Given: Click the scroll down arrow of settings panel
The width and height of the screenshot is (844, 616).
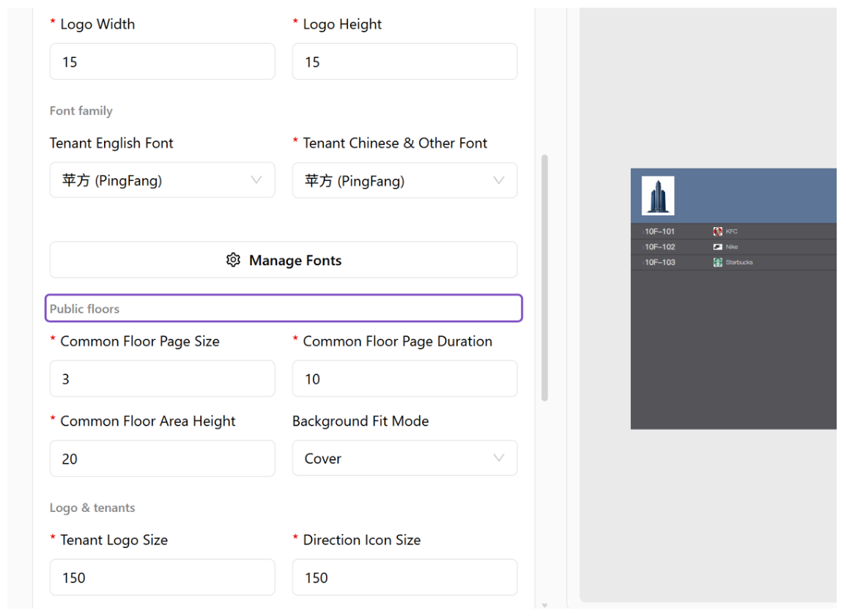Looking at the screenshot, I should 545,605.
